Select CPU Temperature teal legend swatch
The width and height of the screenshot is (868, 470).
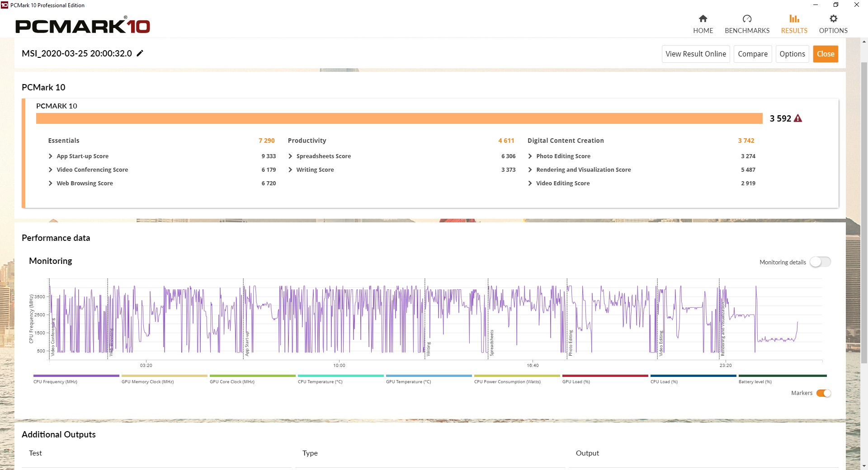click(x=341, y=376)
